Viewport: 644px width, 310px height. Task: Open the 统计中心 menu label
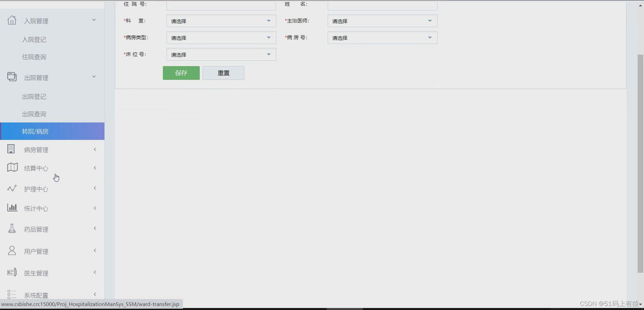(36, 209)
